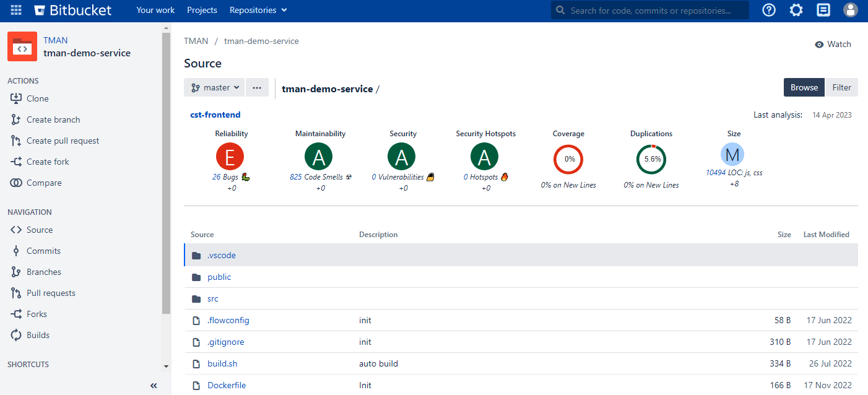This screenshot has width=868, height=395.
Task: Open the .flowconfig file link
Action: click(x=228, y=321)
